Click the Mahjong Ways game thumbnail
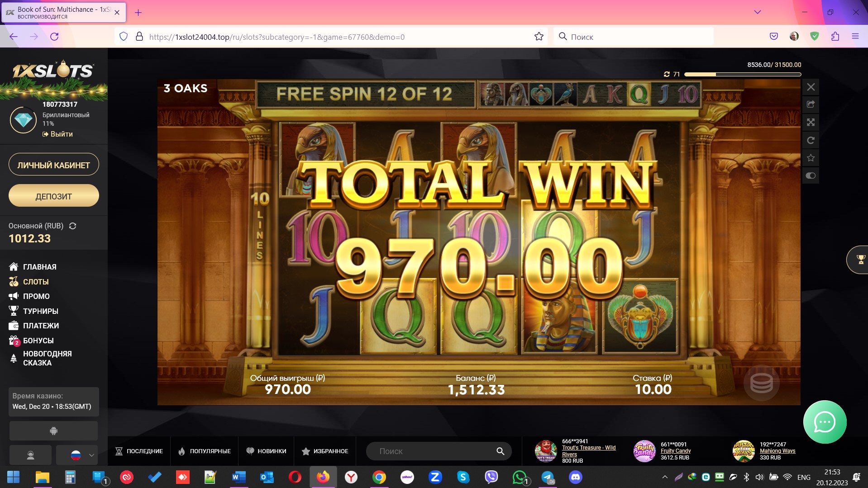 [744, 451]
